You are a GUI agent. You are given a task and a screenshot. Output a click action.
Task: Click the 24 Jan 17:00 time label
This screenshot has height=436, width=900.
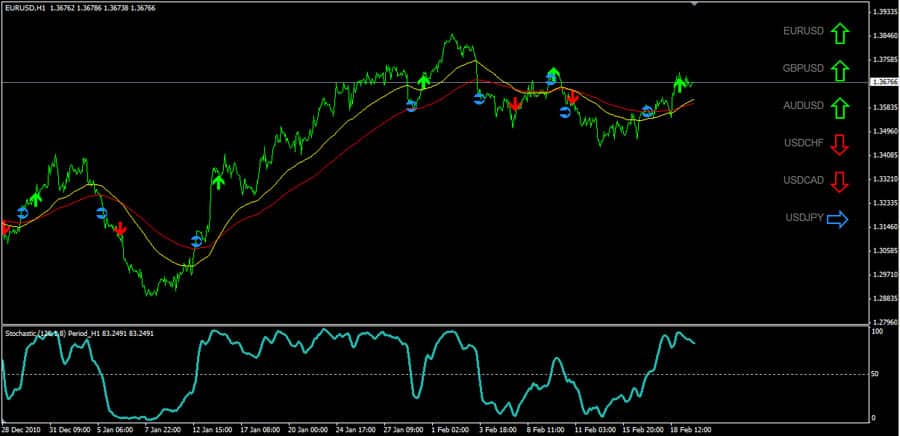[x=357, y=429]
